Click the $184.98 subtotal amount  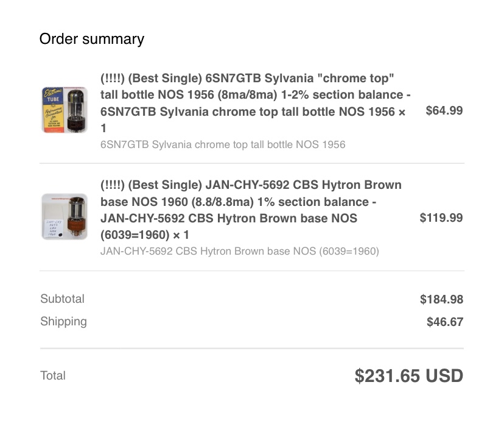pyautogui.click(x=441, y=299)
